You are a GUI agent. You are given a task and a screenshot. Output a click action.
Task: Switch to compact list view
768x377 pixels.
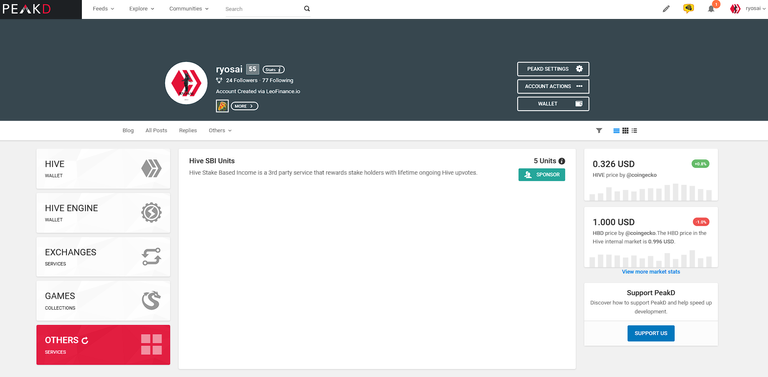point(634,131)
